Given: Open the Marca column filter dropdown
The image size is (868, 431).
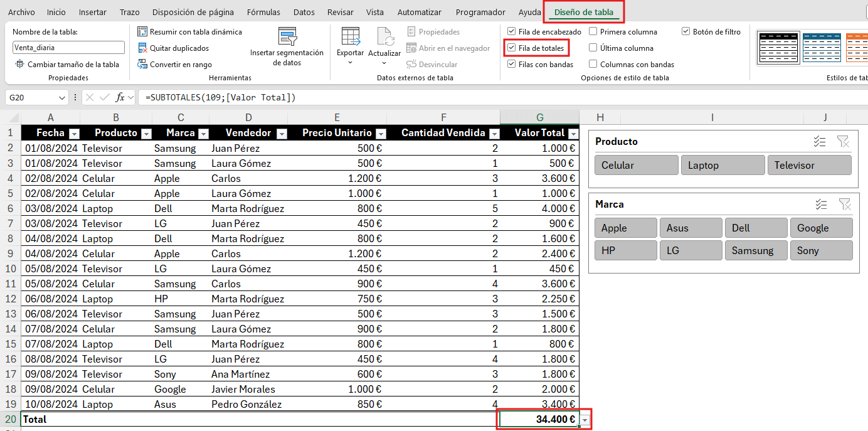Looking at the screenshot, I should point(204,134).
